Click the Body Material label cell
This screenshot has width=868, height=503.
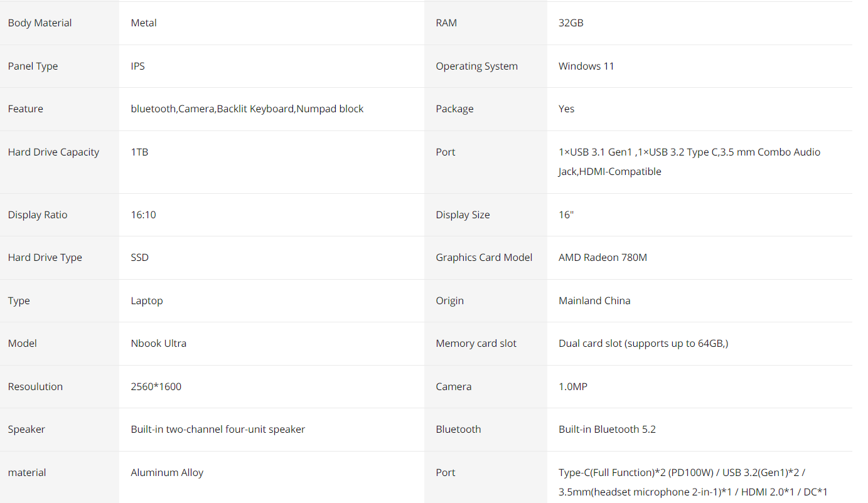click(x=40, y=23)
